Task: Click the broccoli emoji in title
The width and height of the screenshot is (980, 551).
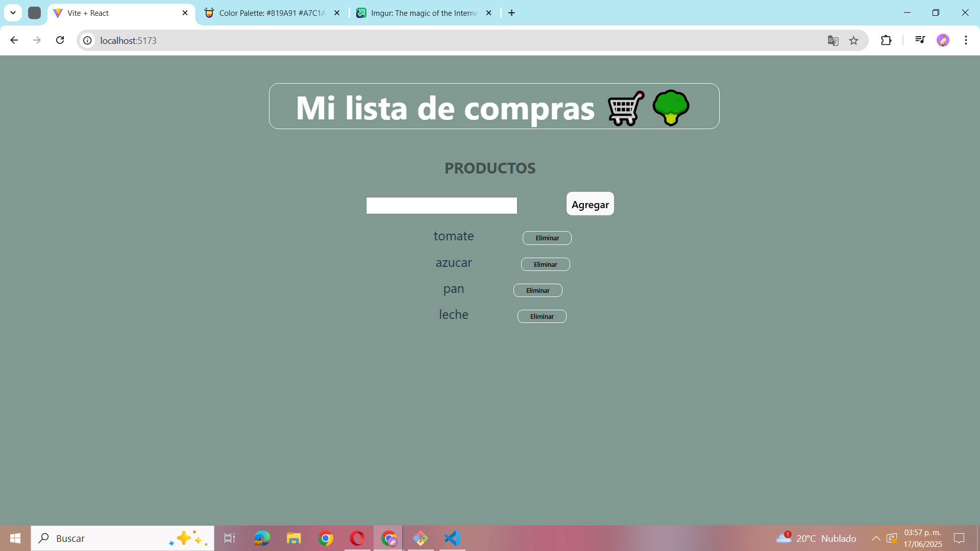Action: pos(671,108)
